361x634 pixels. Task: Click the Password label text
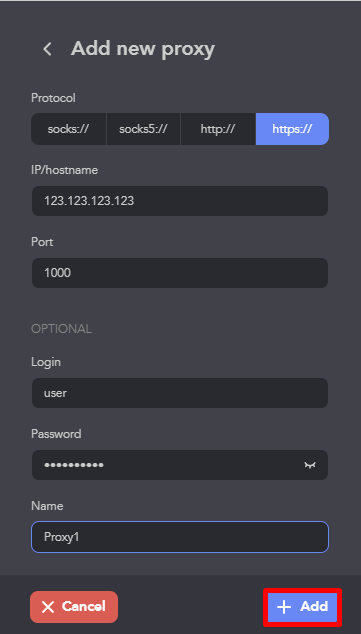pos(56,434)
